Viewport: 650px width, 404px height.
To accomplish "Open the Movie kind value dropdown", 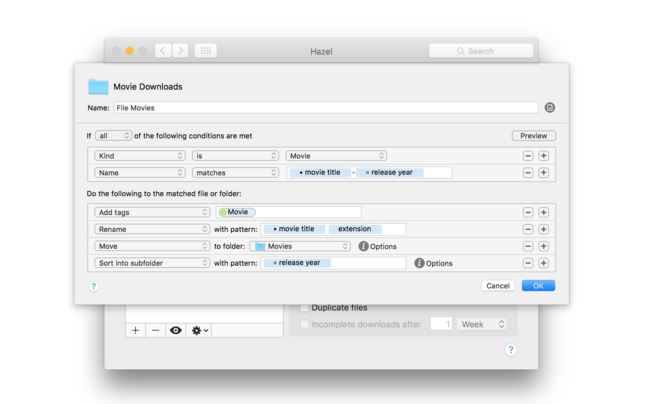I will [x=336, y=156].
